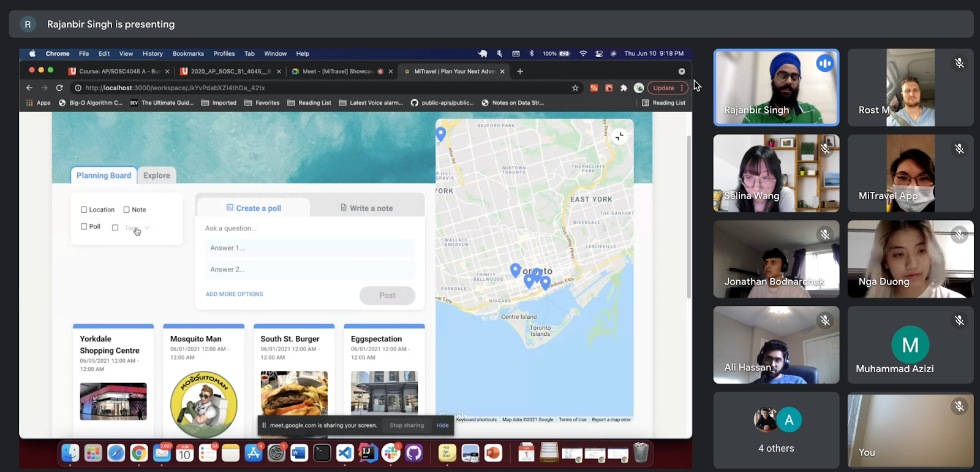Click the browser reload icon
This screenshot has width=980, height=472.
[x=59, y=88]
